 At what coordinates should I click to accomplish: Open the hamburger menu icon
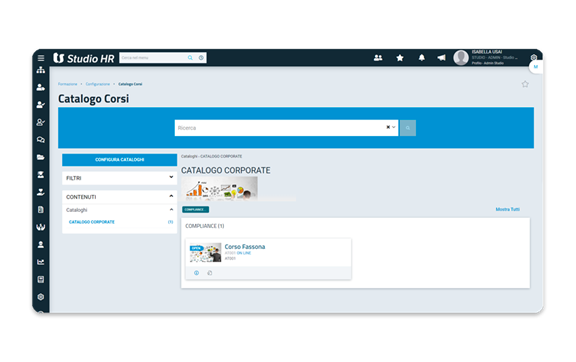[41, 58]
